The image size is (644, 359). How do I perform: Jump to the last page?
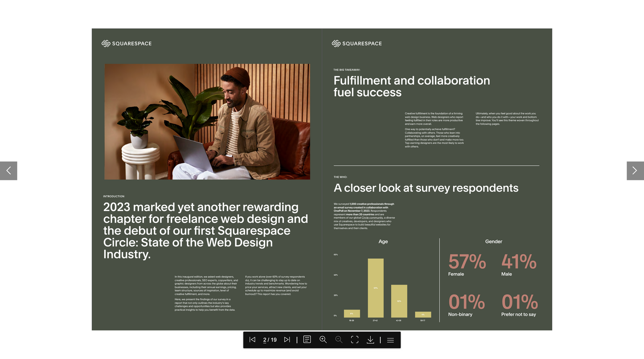tap(287, 340)
